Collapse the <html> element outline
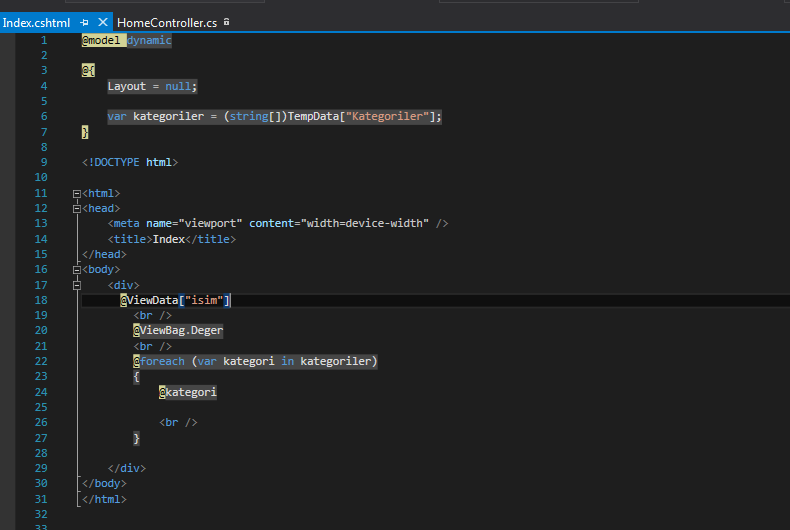Screen dimensions: 790x530 [x=77, y=193]
